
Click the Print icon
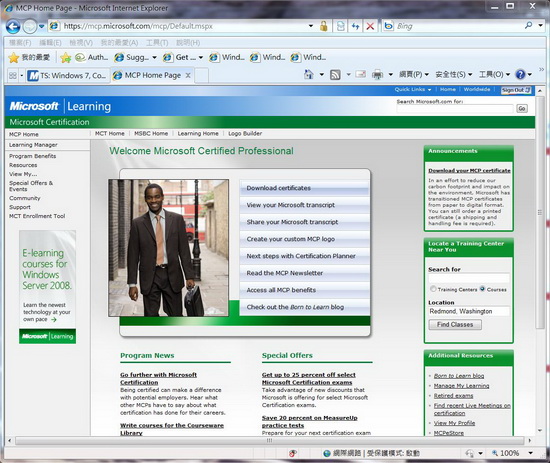[x=377, y=74]
